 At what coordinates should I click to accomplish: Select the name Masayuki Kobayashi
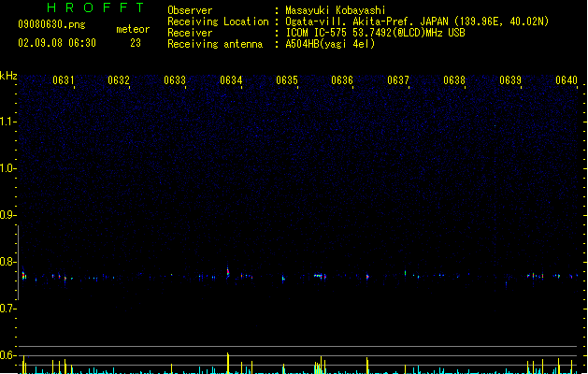[336, 10]
